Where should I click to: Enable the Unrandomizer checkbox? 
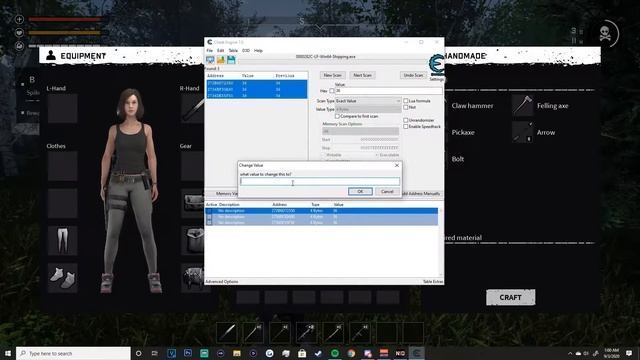[406, 120]
